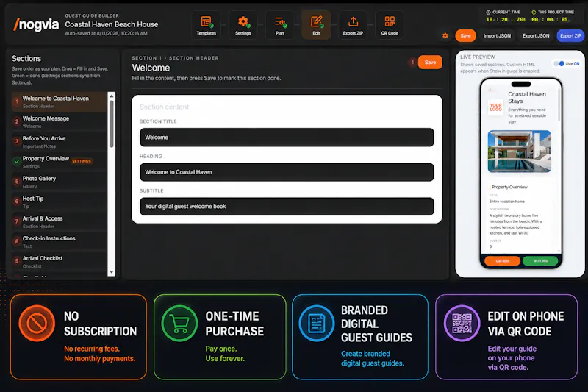Viewport: 588px width, 392px height.
Task: Click the Current Time clock readout
Action: tap(505, 20)
